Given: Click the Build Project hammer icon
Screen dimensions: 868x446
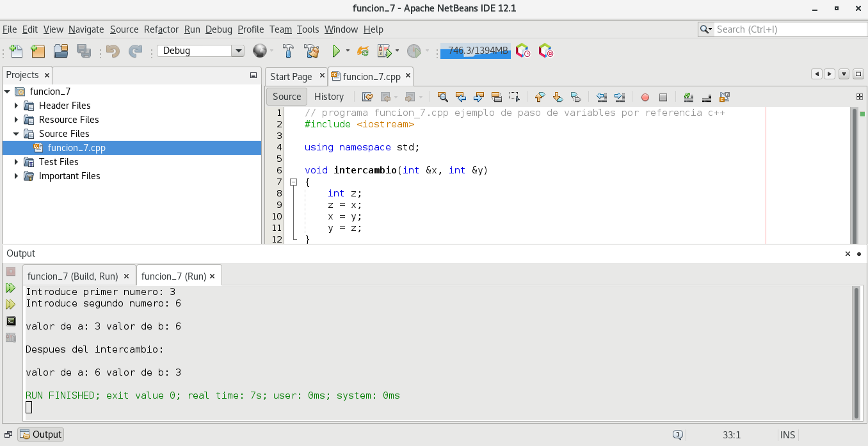Looking at the screenshot, I should coord(288,51).
